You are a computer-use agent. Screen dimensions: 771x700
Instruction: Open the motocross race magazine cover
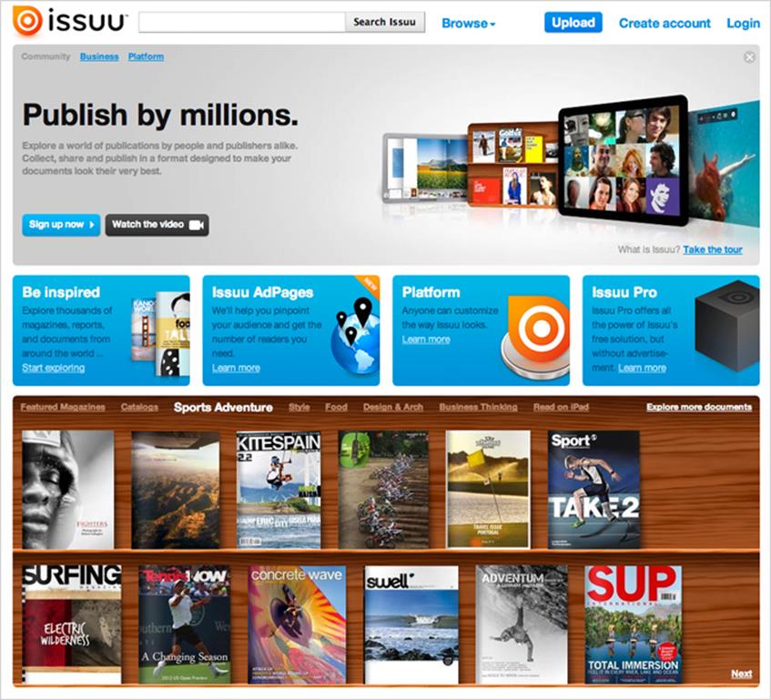[x=383, y=490]
